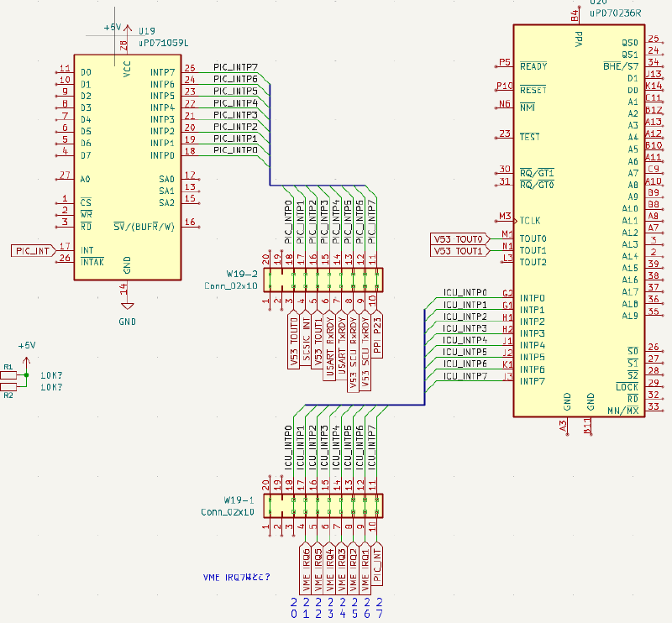Click the PIC_INT label under W19-1
The height and width of the screenshot is (623, 672).
click(377, 563)
